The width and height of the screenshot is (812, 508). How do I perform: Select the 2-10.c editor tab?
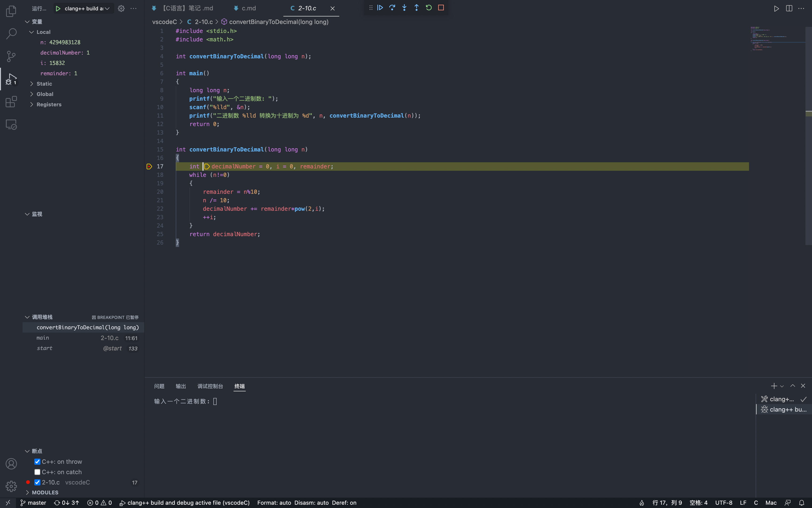click(x=307, y=8)
